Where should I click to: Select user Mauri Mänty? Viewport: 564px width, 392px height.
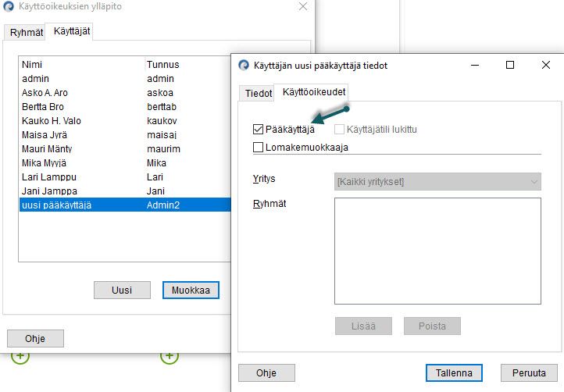point(125,148)
